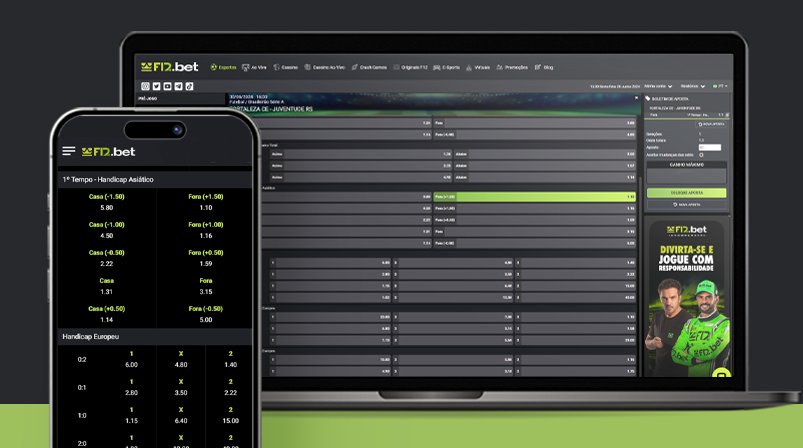Collapse the Handicap Europeu section on phone
This screenshot has height=448, width=803.
point(155,336)
